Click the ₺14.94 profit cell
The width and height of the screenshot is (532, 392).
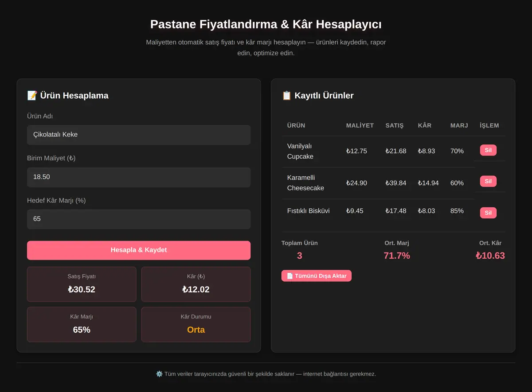click(x=428, y=183)
